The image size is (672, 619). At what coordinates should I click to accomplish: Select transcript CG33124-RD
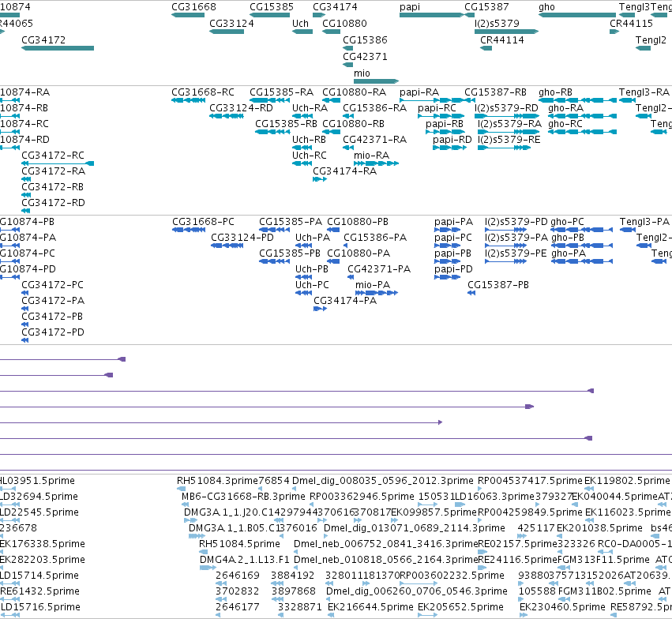coord(241,108)
